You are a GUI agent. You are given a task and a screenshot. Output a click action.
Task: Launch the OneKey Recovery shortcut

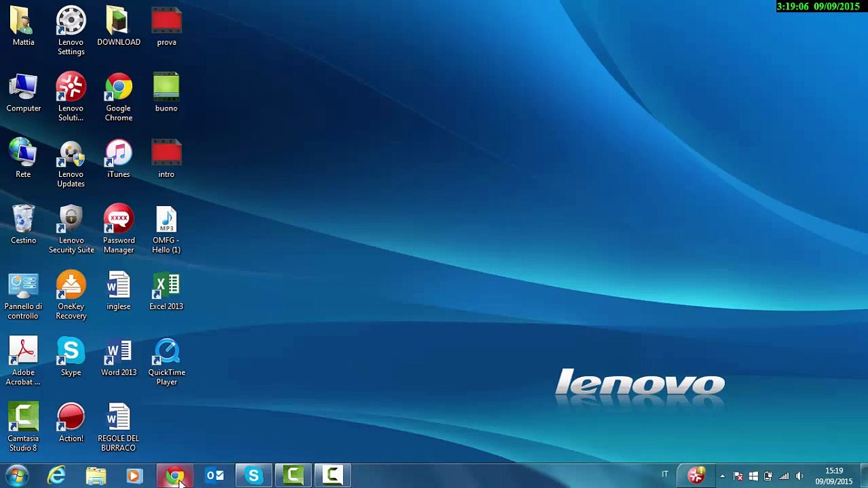(x=71, y=296)
